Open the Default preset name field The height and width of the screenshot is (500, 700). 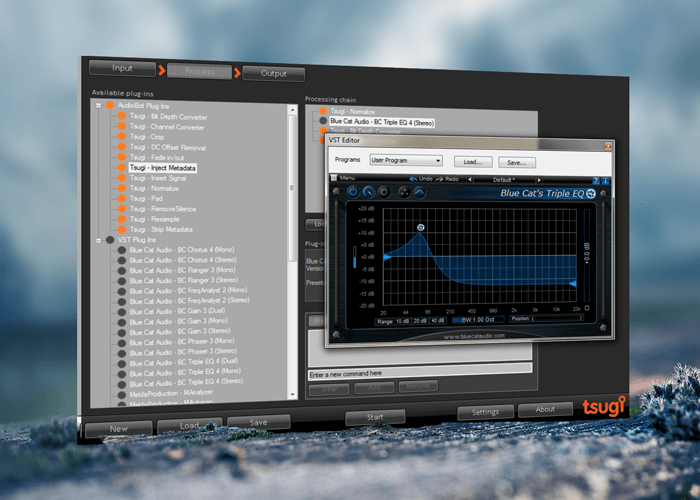[504, 180]
